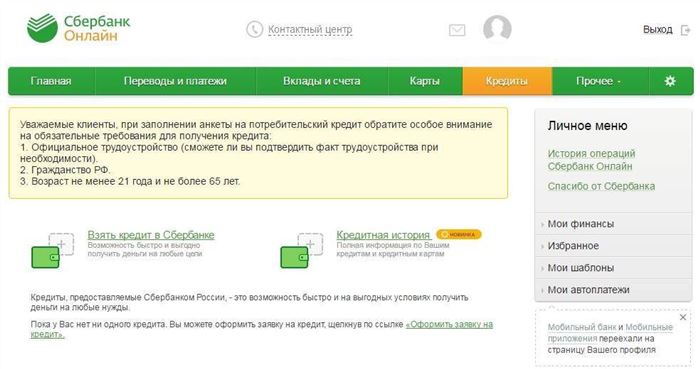Select the Кредиты tab
700x369 pixels.
[x=507, y=81]
